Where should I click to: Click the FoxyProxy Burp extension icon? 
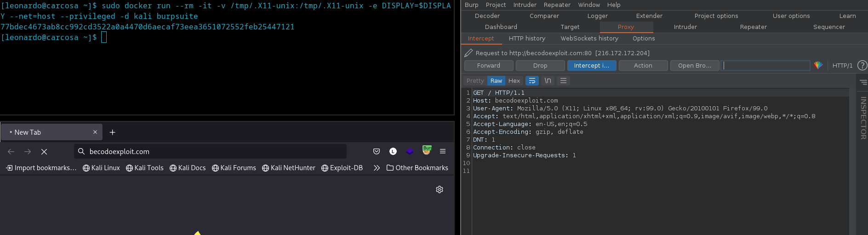coord(427,150)
